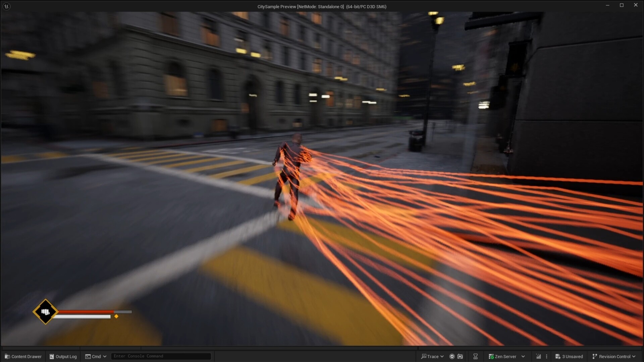Click the Unreal Engine logo in the title bar
The image size is (644, 362).
[x=6, y=6]
